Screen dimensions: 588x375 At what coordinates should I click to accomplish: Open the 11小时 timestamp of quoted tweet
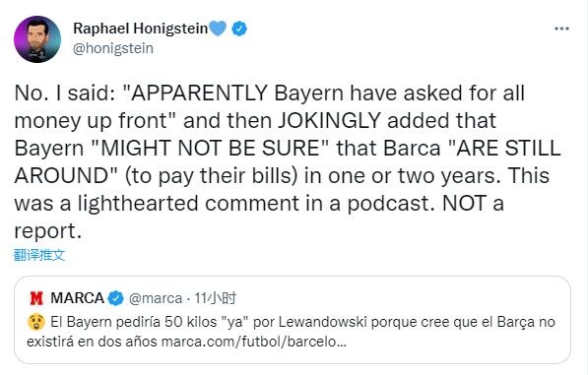tap(216, 298)
